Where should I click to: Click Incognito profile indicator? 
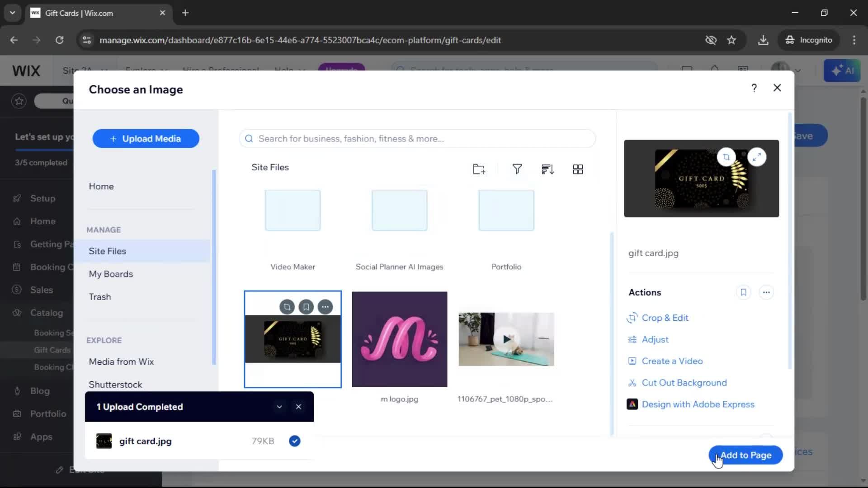point(809,40)
